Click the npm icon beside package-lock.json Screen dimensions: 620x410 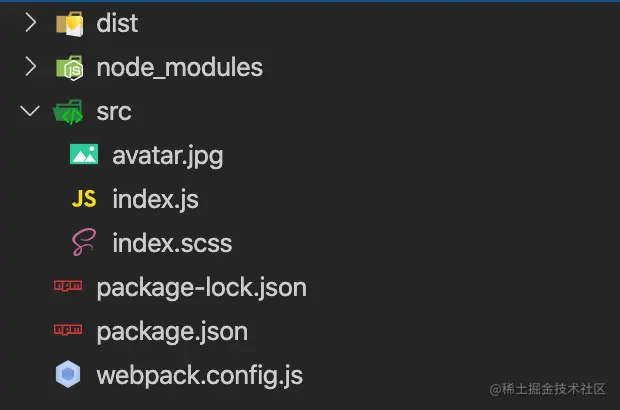click(x=68, y=288)
